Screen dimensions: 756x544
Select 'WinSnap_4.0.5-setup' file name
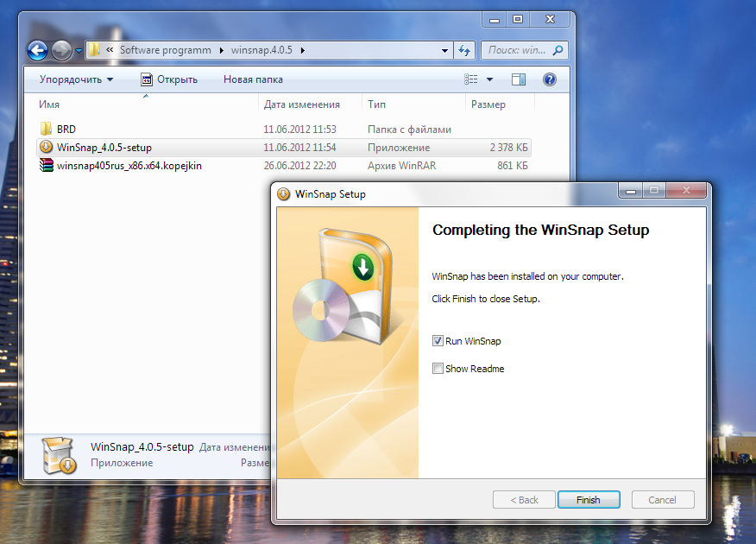point(104,148)
